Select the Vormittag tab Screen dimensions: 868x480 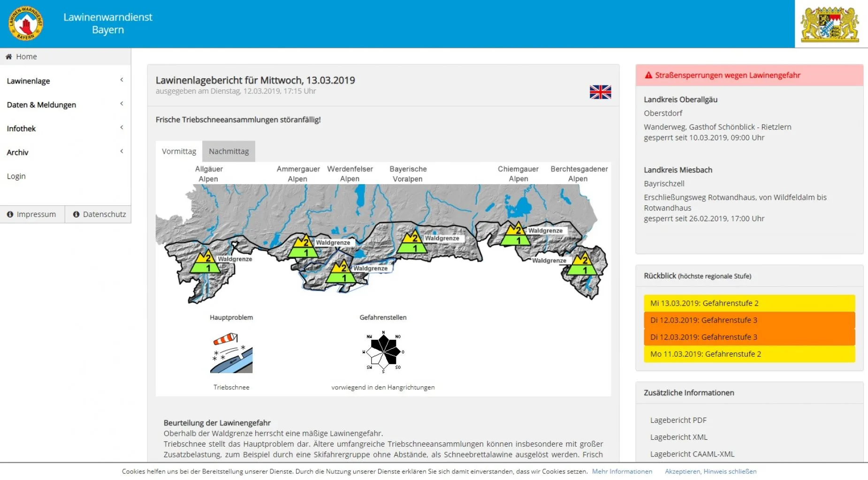(179, 151)
